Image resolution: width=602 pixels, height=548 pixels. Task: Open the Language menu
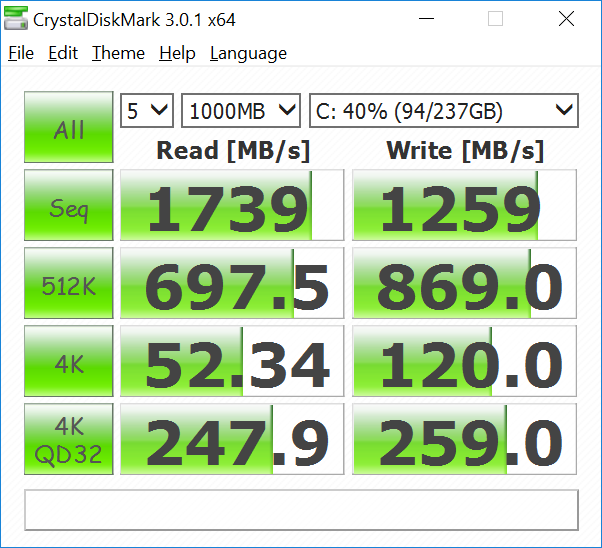[x=248, y=53]
